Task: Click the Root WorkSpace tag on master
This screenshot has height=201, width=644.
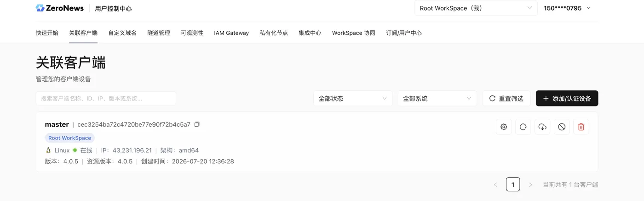Action: tap(69, 138)
